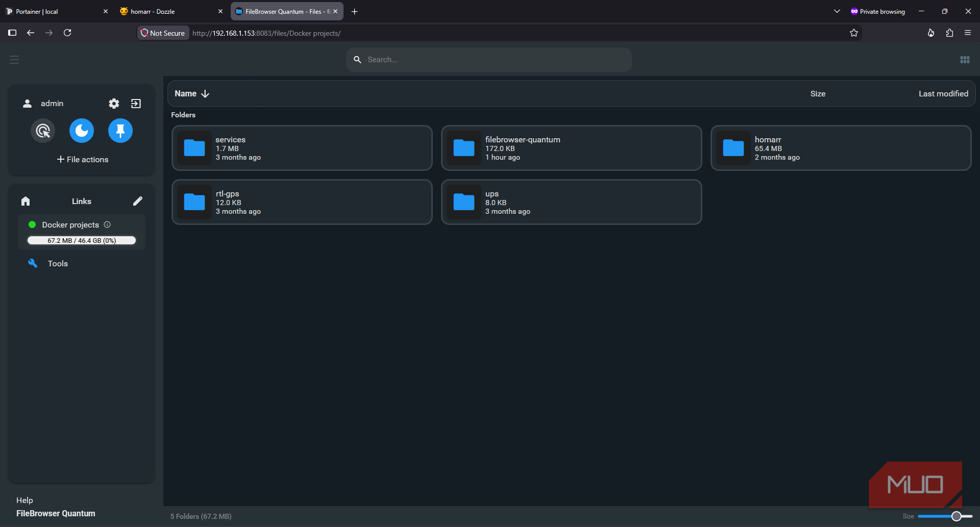Reload the page
The width and height of the screenshot is (980, 527).
click(x=67, y=33)
